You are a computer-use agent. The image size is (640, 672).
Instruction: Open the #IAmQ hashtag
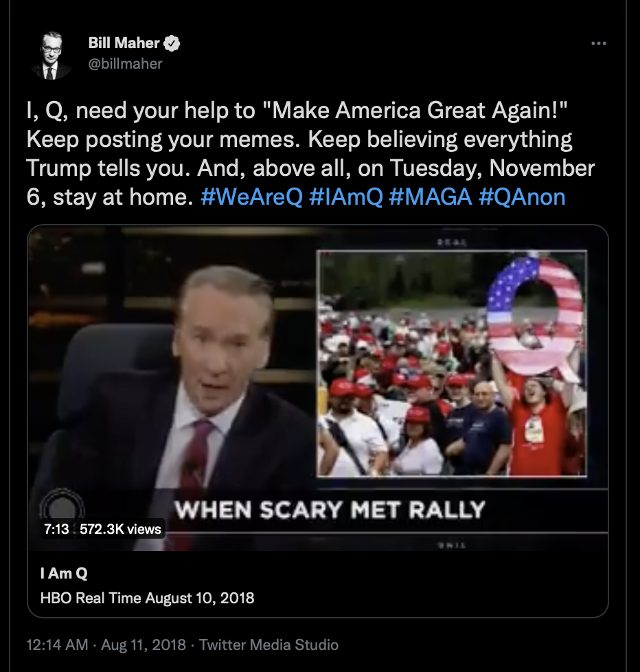click(x=345, y=197)
